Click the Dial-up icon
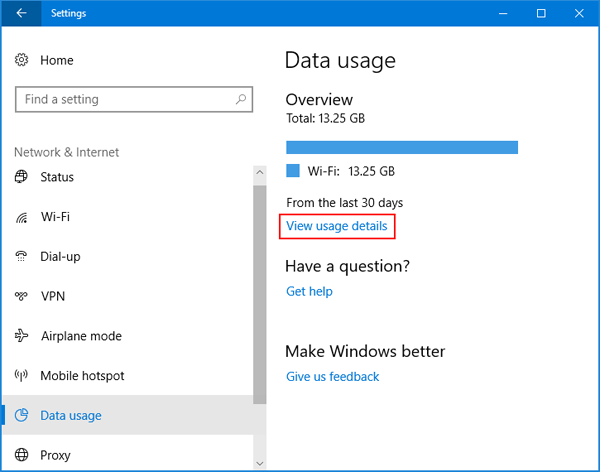 [22, 256]
